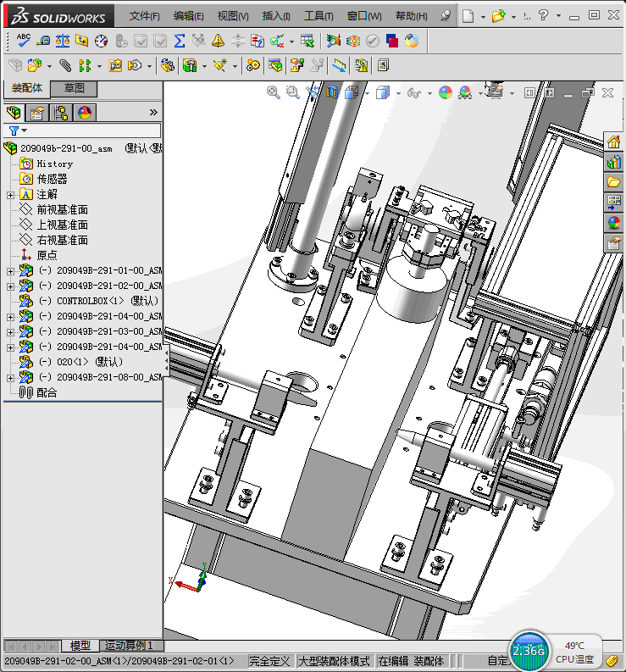Expand 209049B-291-02-00_ASM tree node
Image resolution: width=626 pixels, height=672 pixels.
10,286
